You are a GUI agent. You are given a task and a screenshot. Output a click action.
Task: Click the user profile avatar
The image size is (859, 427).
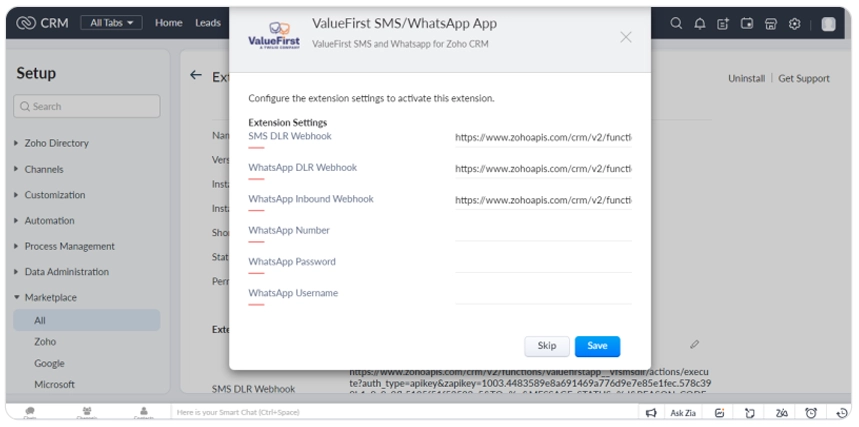[828, 23]
